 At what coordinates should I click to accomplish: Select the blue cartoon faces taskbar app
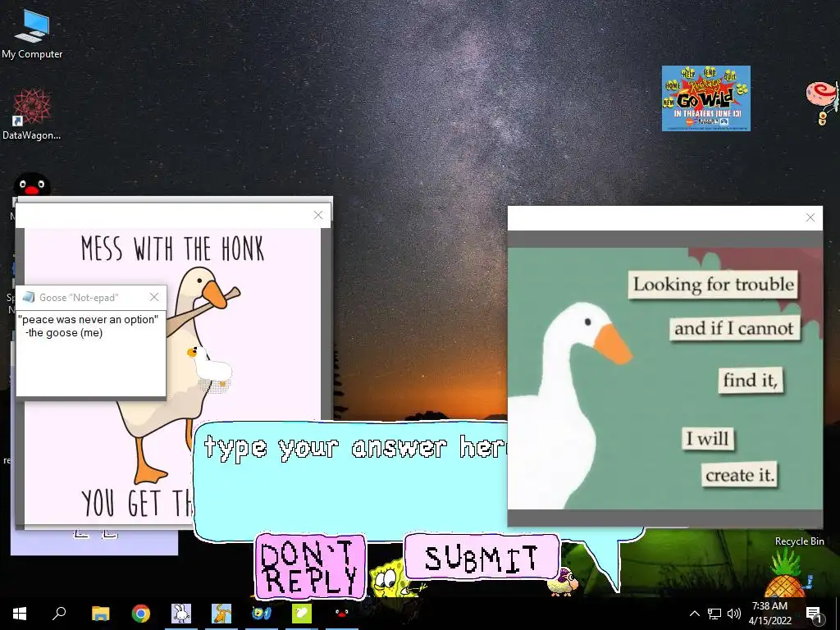tap(262, 614)
